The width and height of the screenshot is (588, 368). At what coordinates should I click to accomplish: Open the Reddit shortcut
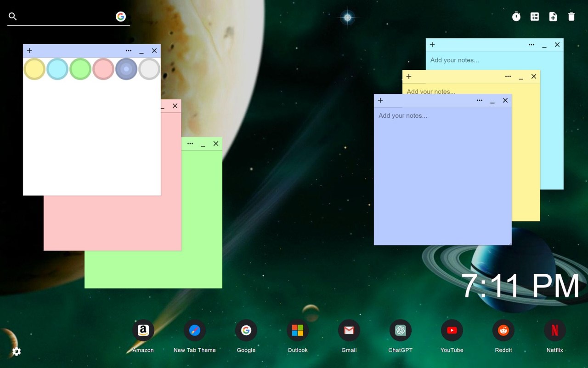click(503, 330)
